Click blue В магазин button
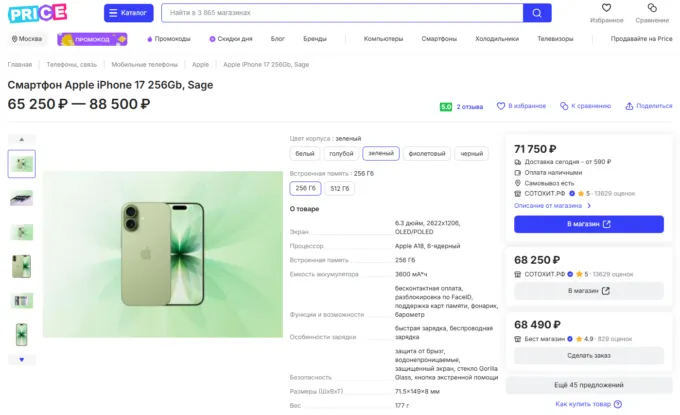 588,224
